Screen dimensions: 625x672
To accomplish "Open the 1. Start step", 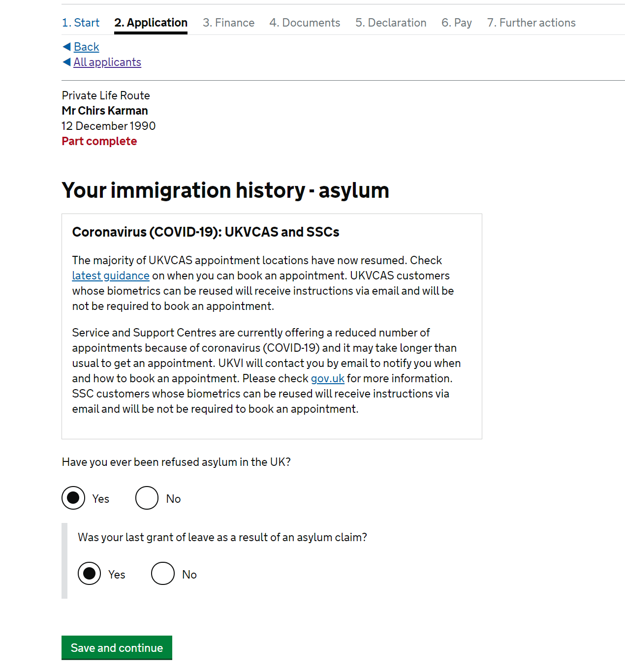I will 81,23.
